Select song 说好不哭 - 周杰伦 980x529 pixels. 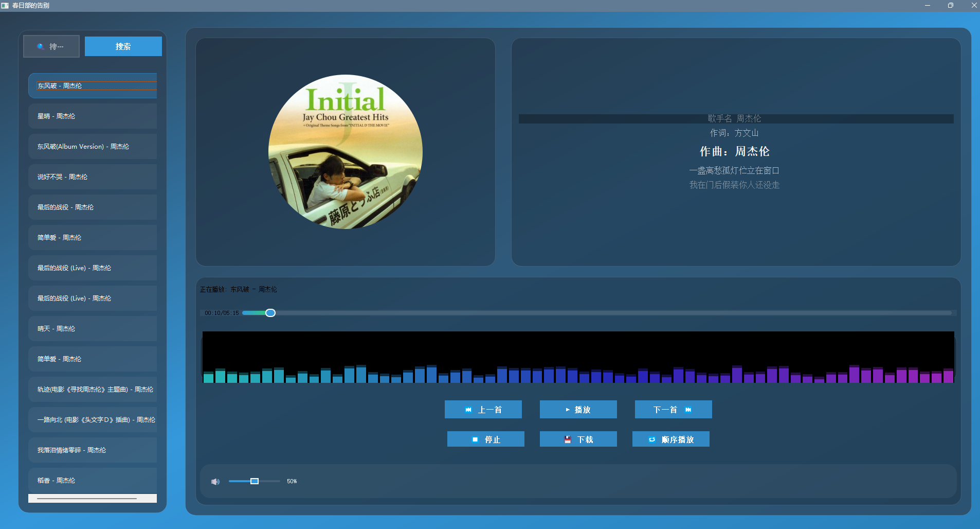[93, 177]
